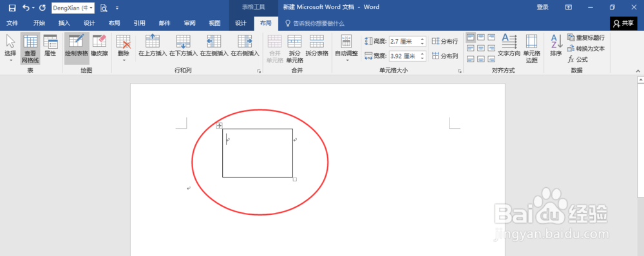Select align top left cell alignment

click(471, 38)
